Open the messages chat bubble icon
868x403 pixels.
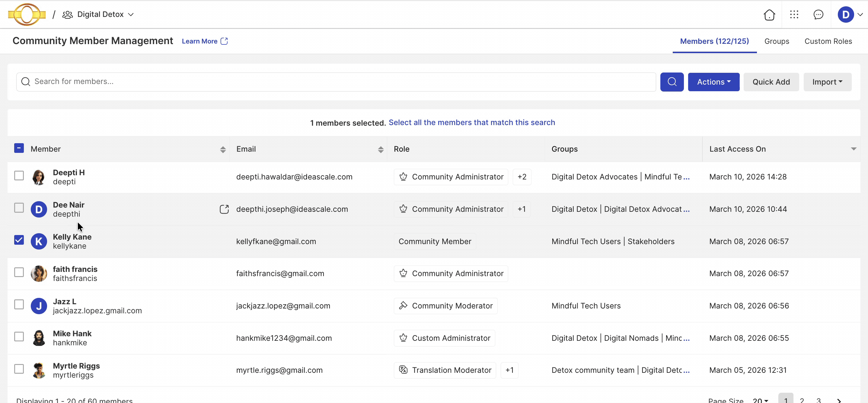(818, 15)
